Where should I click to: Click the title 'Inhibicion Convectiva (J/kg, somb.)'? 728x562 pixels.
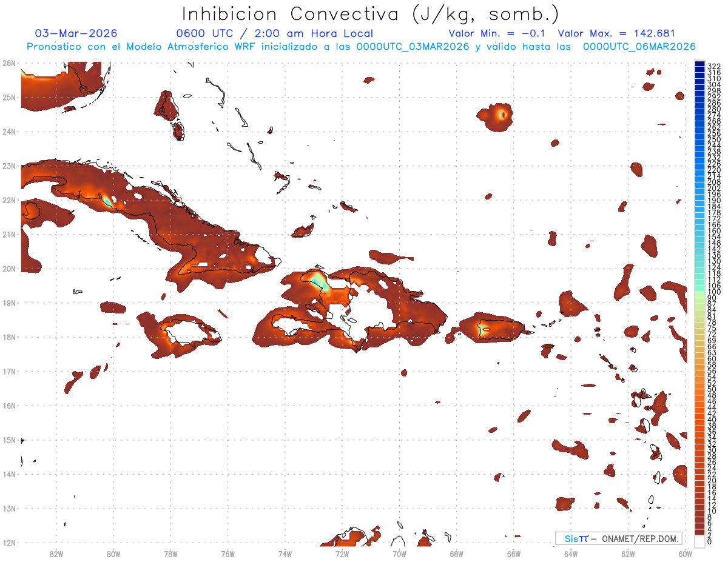pos(371,14)
